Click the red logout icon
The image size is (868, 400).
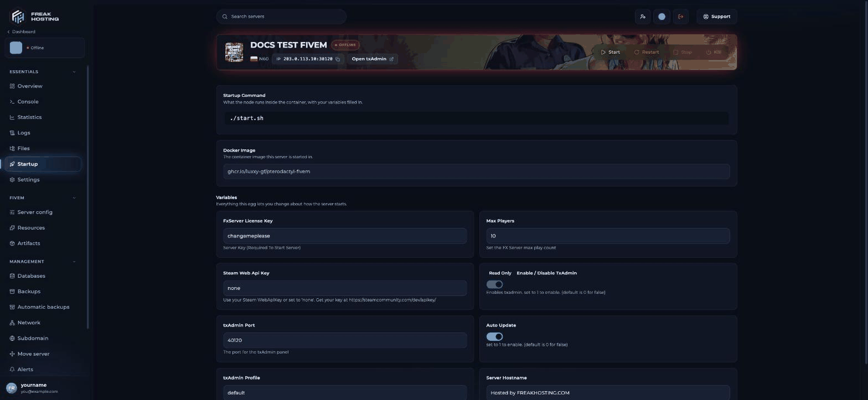tap(681, 17)
